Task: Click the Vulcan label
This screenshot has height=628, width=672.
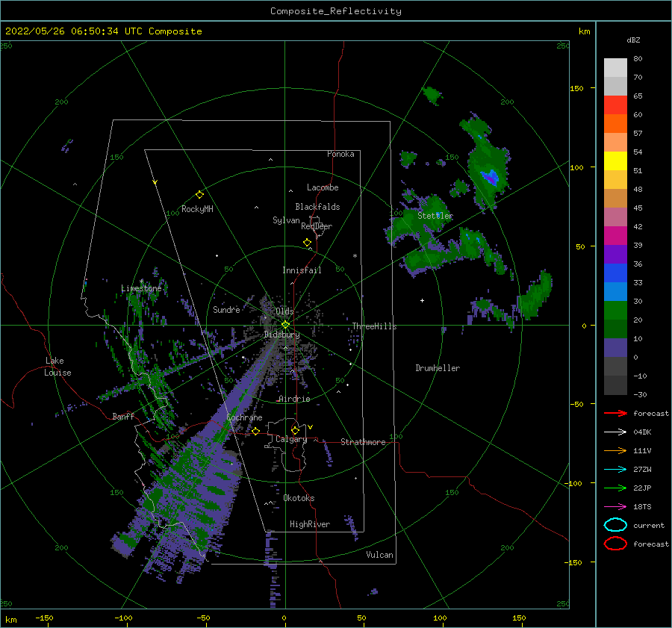Action: (379, 555)
